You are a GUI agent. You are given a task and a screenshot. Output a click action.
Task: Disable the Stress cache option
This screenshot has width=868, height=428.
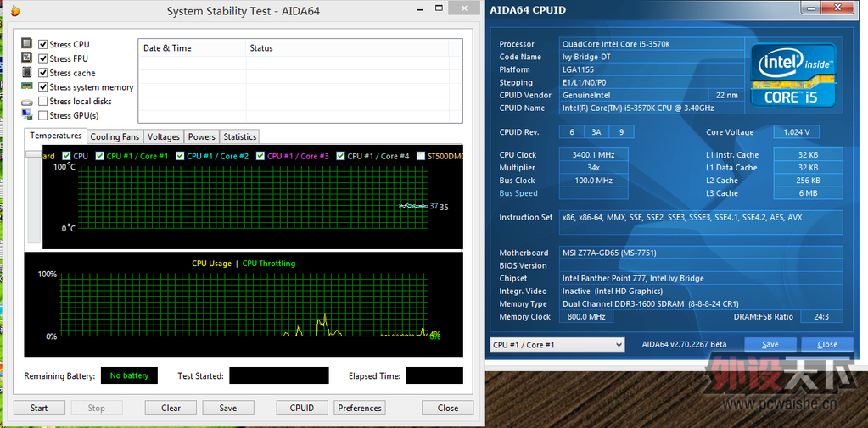click(42, 73)
